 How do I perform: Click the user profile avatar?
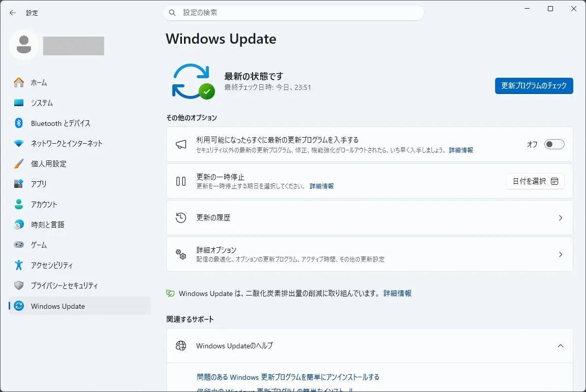coord(24,44)
